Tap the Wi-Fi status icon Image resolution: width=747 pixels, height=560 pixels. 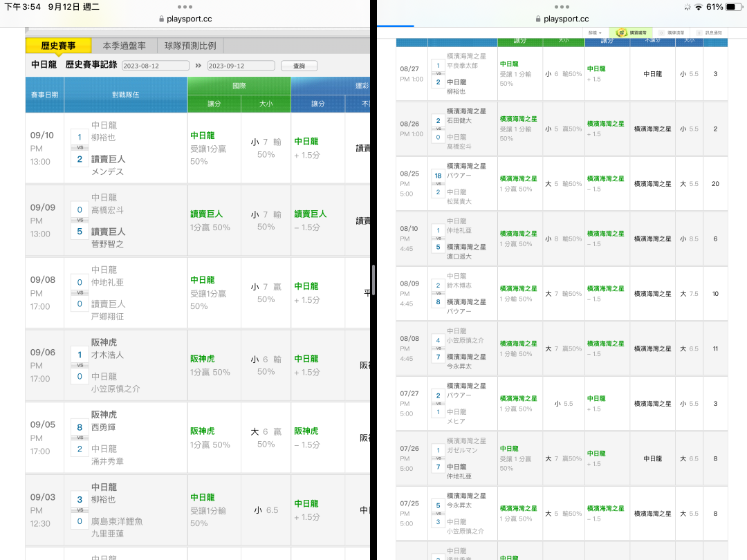(x=699, y=7)
